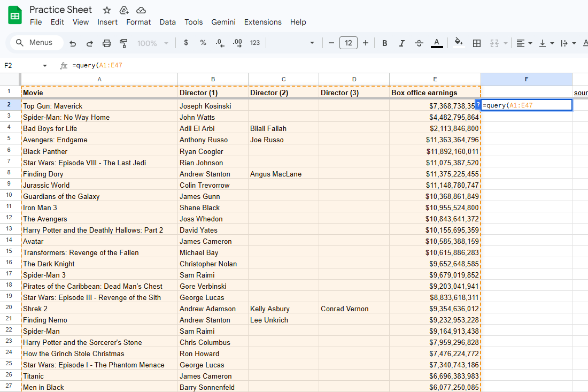The image size is (588, 392).
Task: Undo the last action
Action: 73,42
